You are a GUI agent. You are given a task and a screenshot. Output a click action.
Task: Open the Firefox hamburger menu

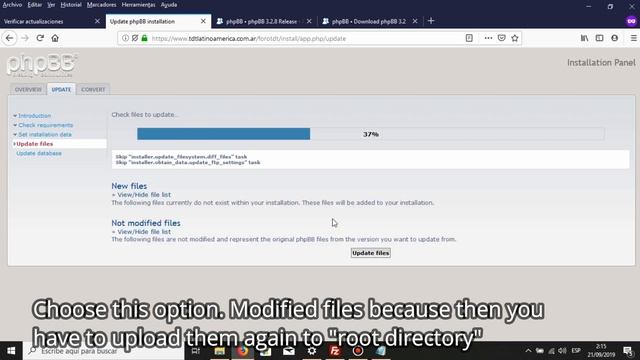coord(633,38)
